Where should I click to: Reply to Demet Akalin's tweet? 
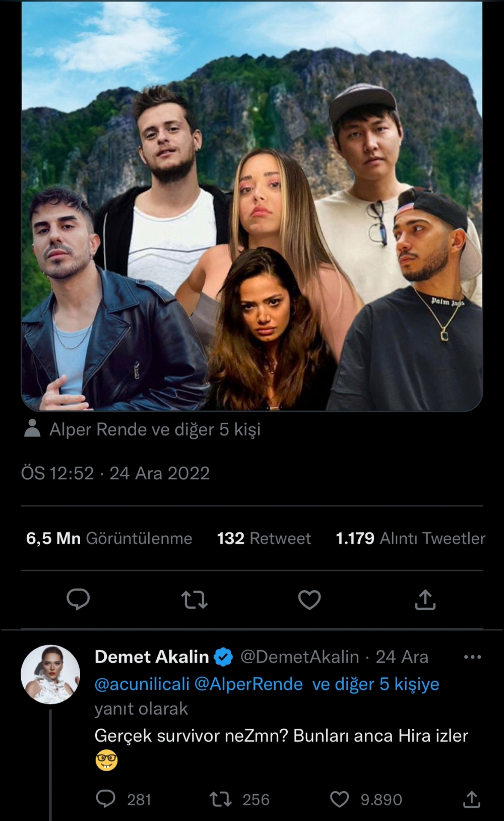click(106, 799)
